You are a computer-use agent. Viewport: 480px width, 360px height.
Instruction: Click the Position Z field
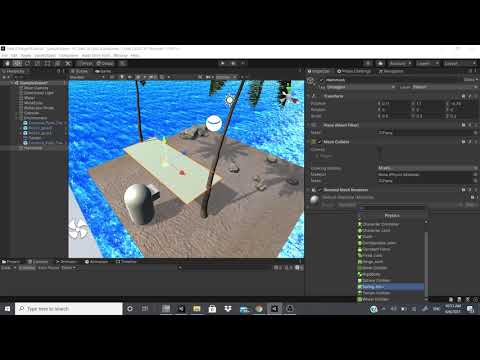point(462,104)
